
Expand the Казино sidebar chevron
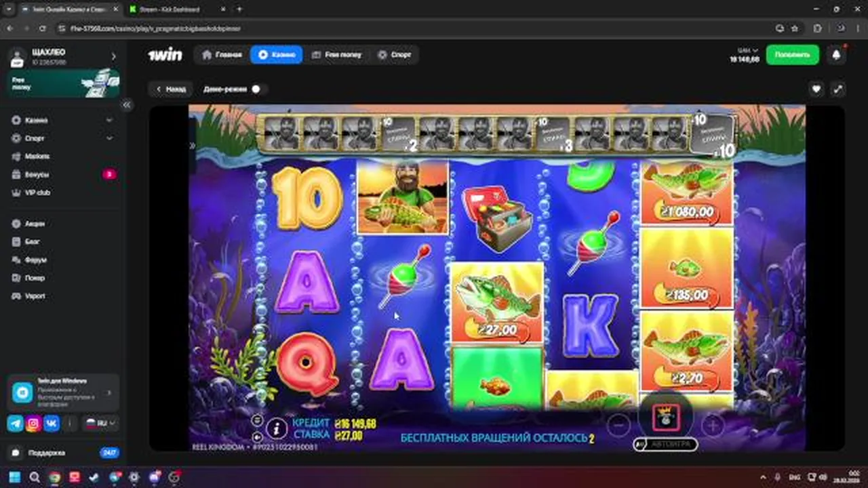[x=109, y=120]
